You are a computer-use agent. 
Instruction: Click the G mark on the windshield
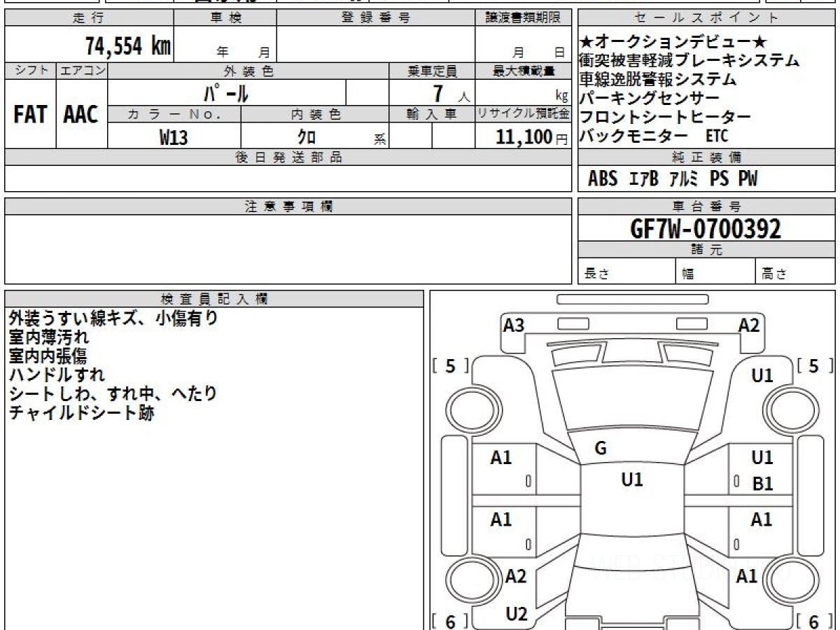pyautogui.click(x=600, y=449)
